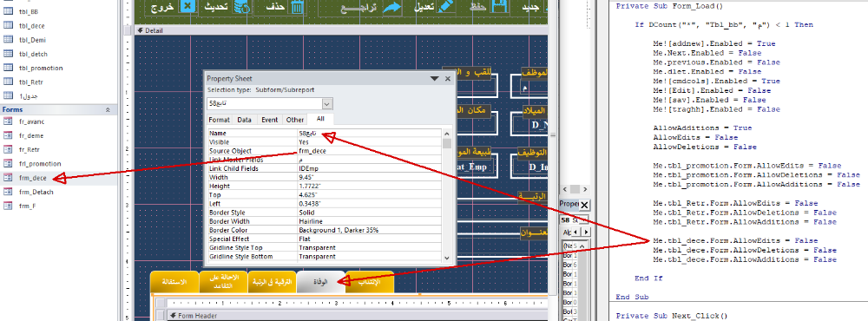The width and height of the screenshot is (868, 321).
Task: Click the Source Object property value field
Action: [x=369, y=151]
